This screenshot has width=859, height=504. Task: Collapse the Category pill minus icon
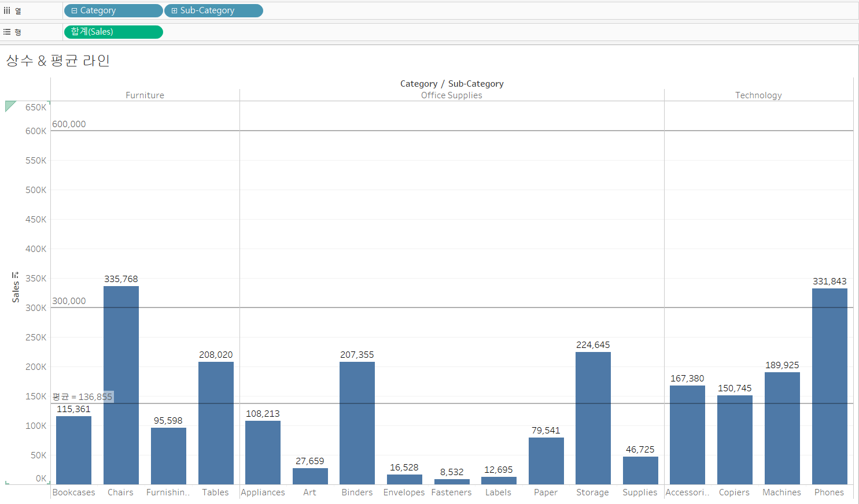[74, 10]
